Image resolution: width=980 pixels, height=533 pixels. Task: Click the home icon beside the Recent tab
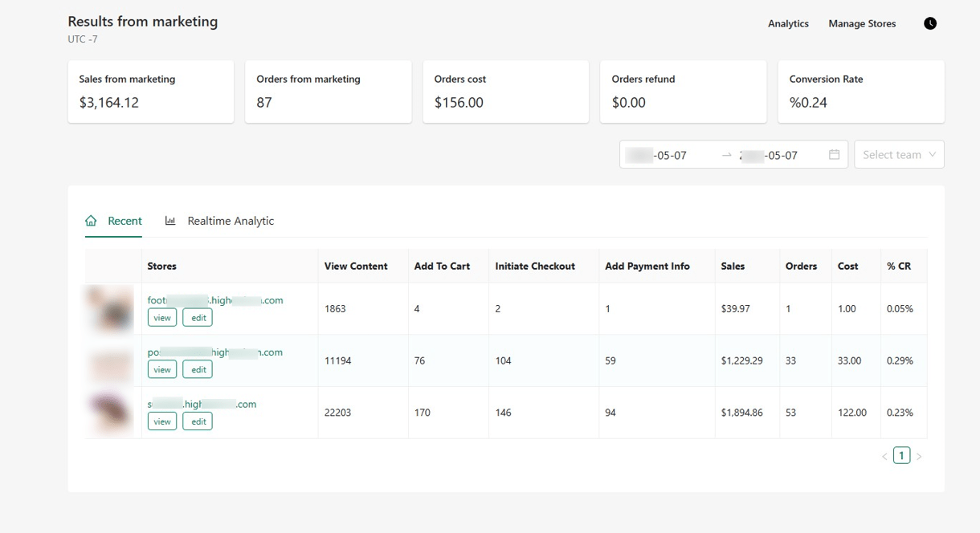click(x=91, y=220)
